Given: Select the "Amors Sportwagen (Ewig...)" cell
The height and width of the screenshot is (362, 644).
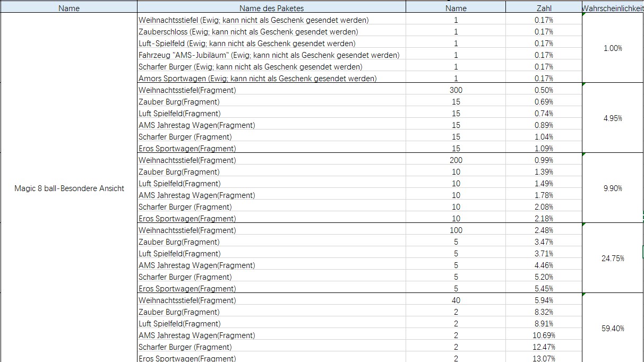Looking at the screenshot, I should [271, 78].
